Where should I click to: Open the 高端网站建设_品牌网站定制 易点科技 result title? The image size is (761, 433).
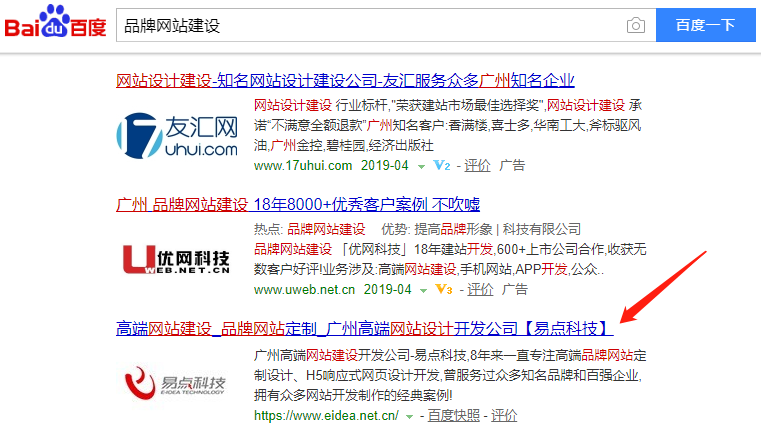point(364,329)
